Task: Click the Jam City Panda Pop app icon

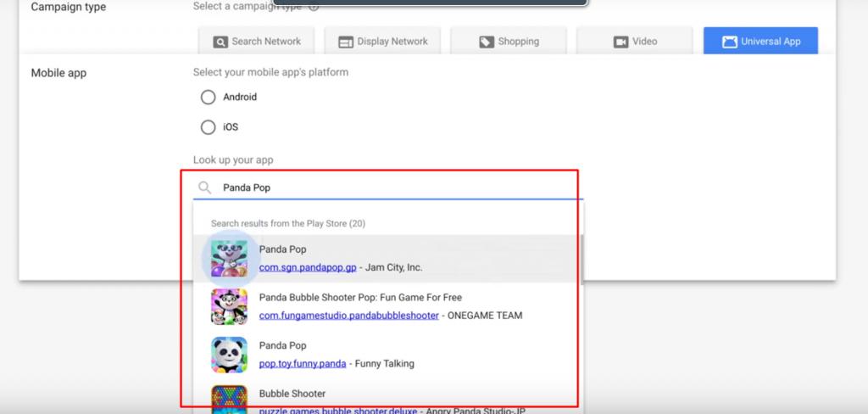Action: tap(229, 259)
